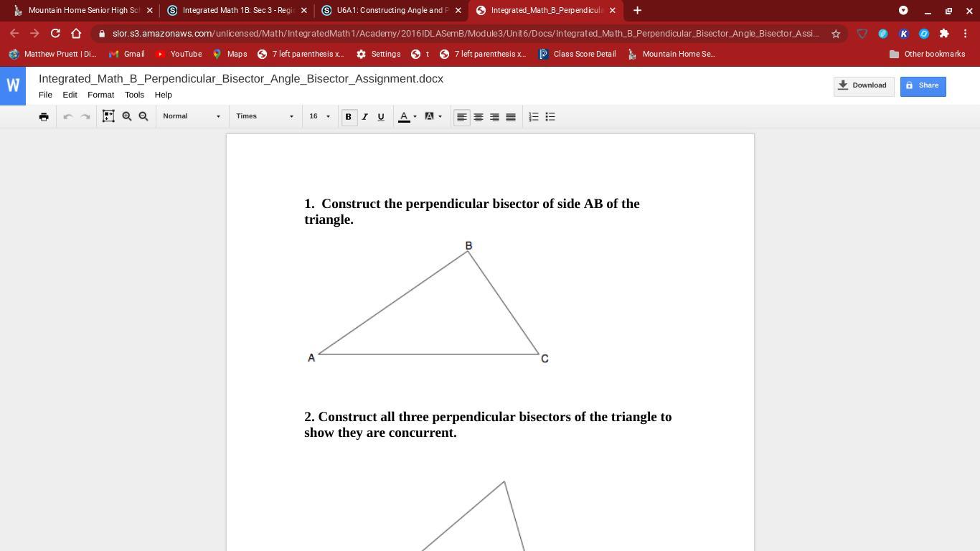Click the heading for question 1
Viewport: 980px width, 551px height.
tap(472, 212)
